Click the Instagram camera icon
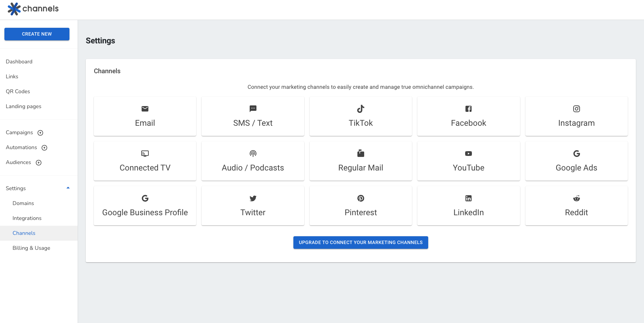 pos(576,109)
